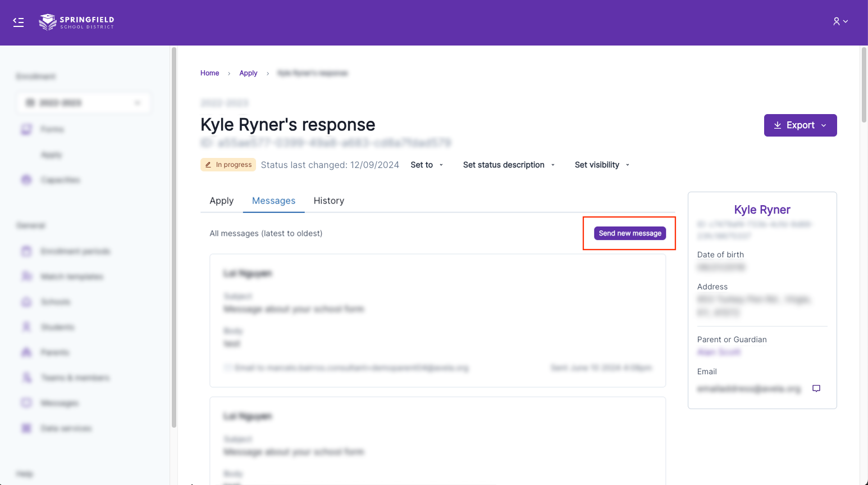
Task: Open the 'Set to' status dropdown
Action: click(427, 165)
